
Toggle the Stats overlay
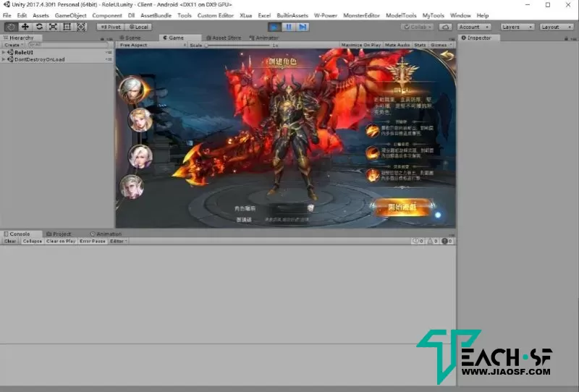[x=420, y=45]
